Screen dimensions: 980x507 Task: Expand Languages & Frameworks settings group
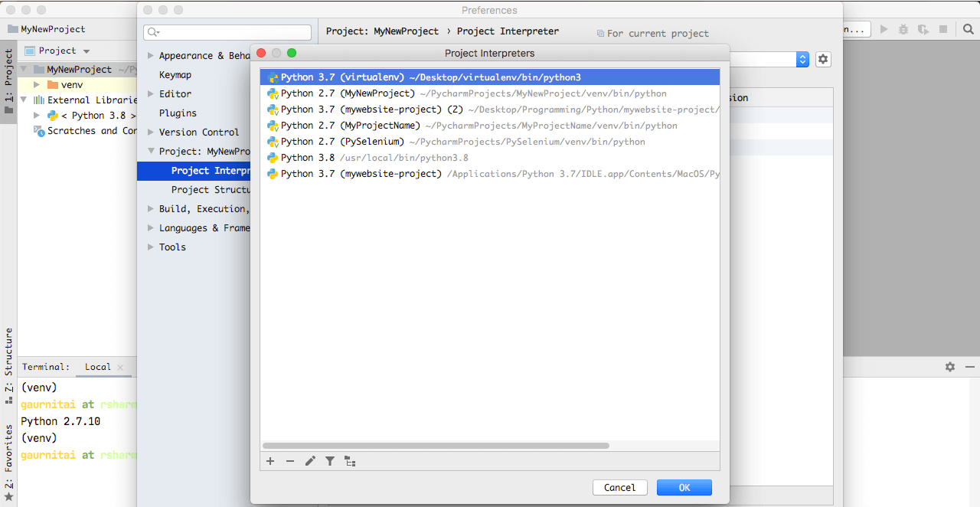[151, 228]
